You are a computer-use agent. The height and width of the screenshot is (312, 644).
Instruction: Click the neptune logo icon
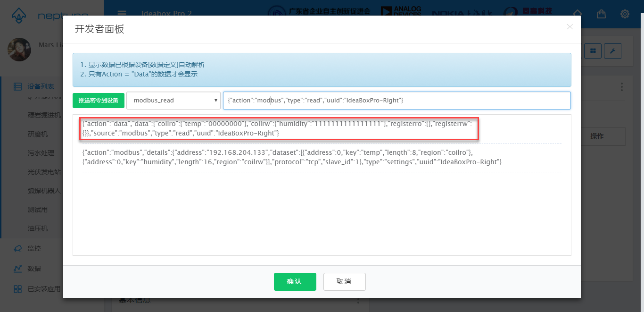coord(18,15)
